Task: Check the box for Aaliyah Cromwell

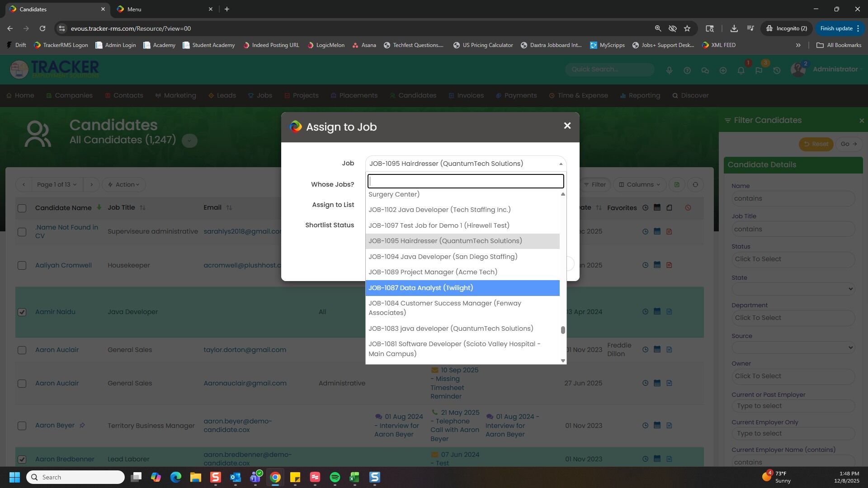Action: click(22, 265)
